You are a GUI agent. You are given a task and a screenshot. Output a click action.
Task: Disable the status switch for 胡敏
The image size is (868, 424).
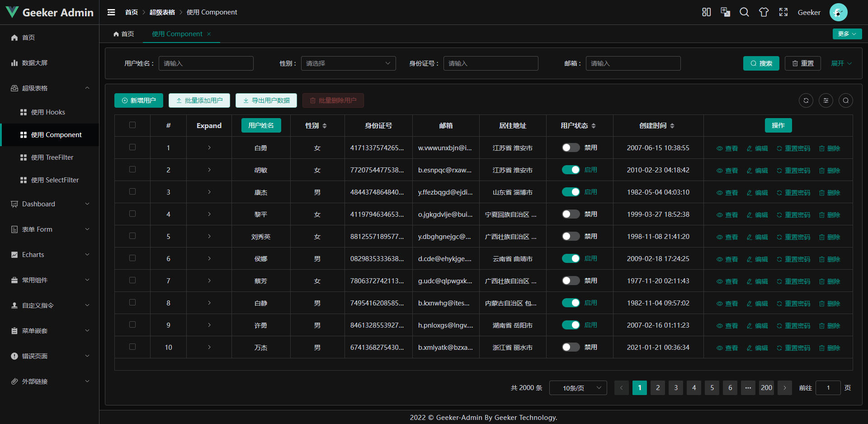[x=571, y=170]
